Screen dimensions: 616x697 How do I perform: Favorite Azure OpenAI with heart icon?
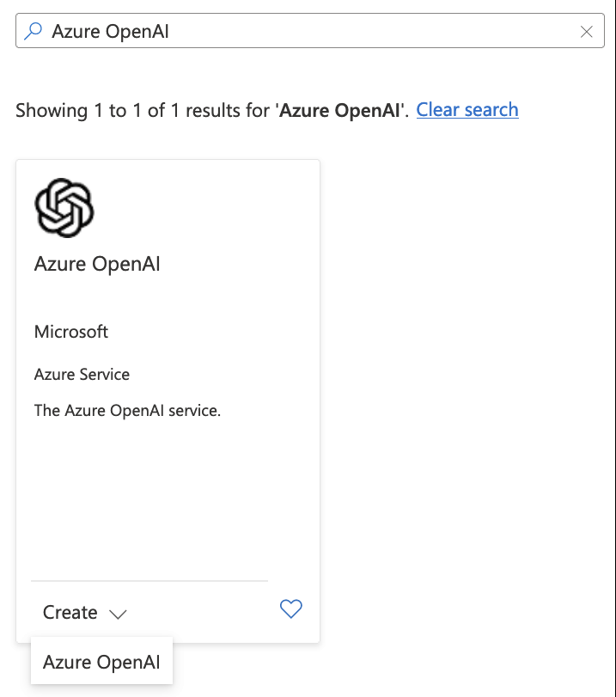[x=291, y=608]
